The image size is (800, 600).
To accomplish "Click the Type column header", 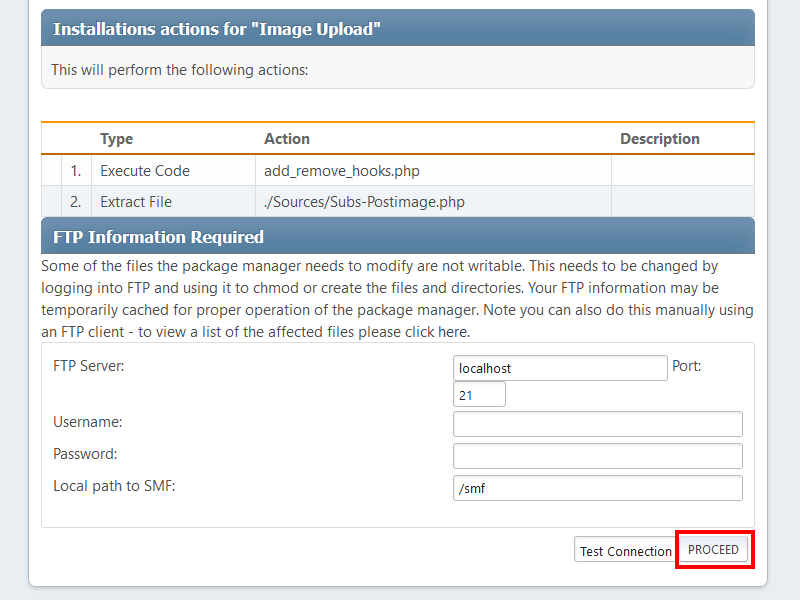I will (117, 139).
